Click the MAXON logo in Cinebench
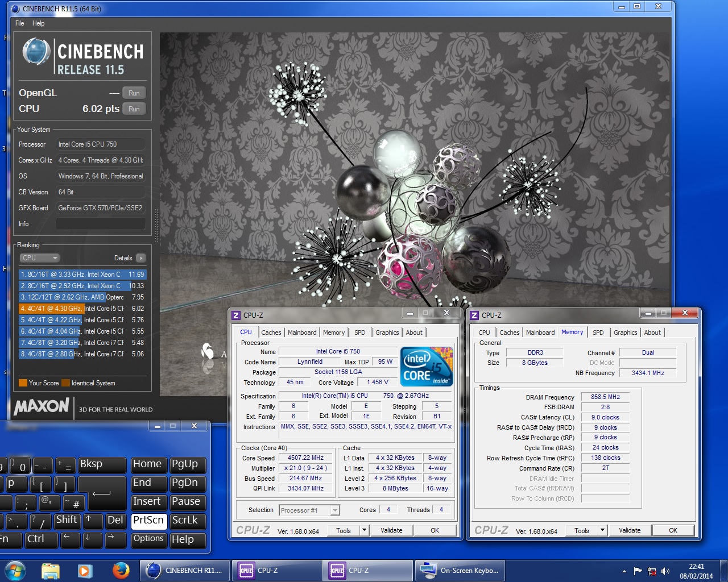 (42, 406)
